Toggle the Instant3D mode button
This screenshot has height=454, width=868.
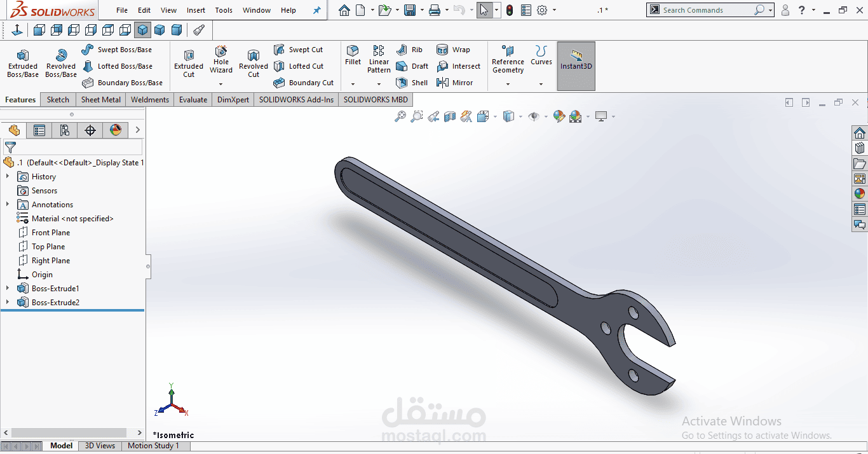pyautogui.click(x=576, y=66)
